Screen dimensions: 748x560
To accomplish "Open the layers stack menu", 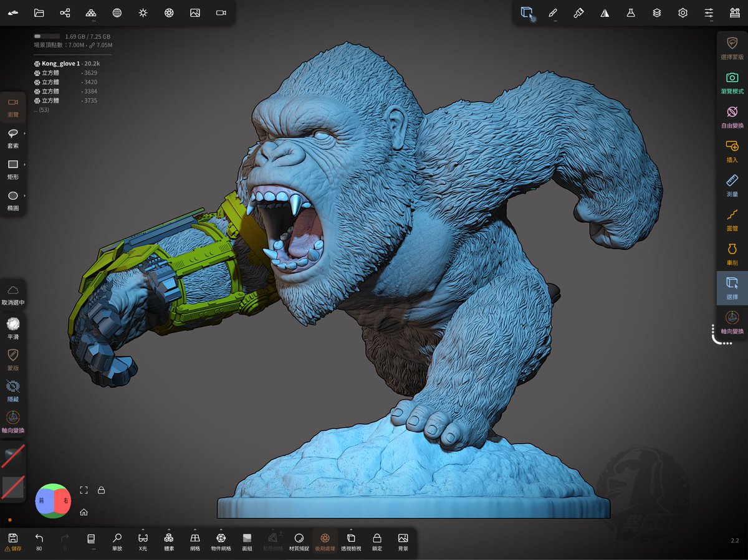I will click(x=657, y=12).
